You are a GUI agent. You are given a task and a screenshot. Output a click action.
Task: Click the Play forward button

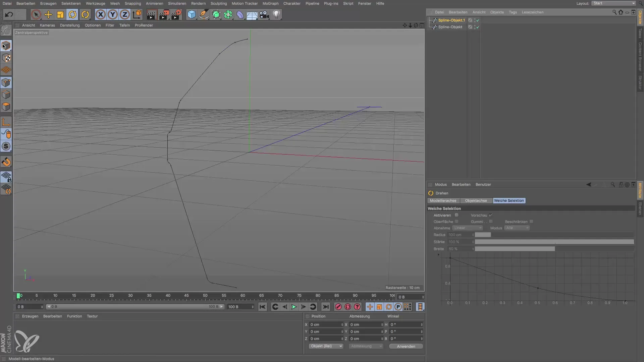pyautogui.click(x=294, y=307)
